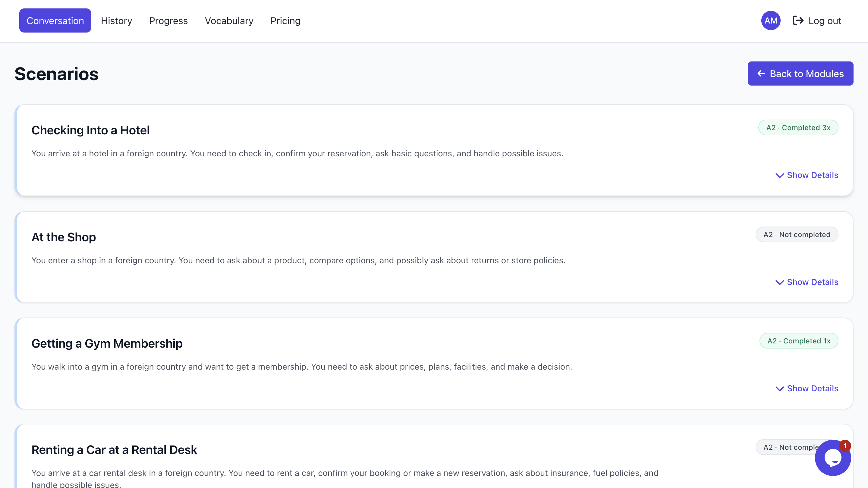The width and height of the screenshot is (868, 488).
Task: Select the Checking Into a Hotel heading
Action: (x=90, y=130)
